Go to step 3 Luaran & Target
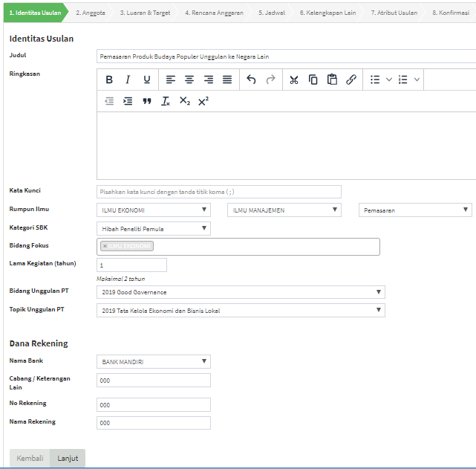The width and height of the screenshot is (476, 469). (145, 13)
